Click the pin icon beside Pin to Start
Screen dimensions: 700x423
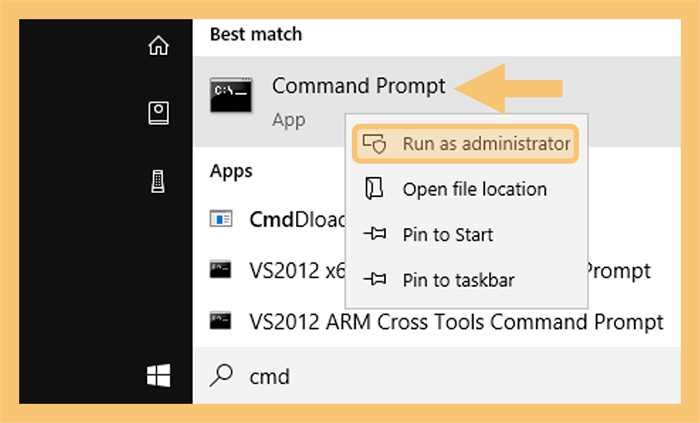(375, 234)
